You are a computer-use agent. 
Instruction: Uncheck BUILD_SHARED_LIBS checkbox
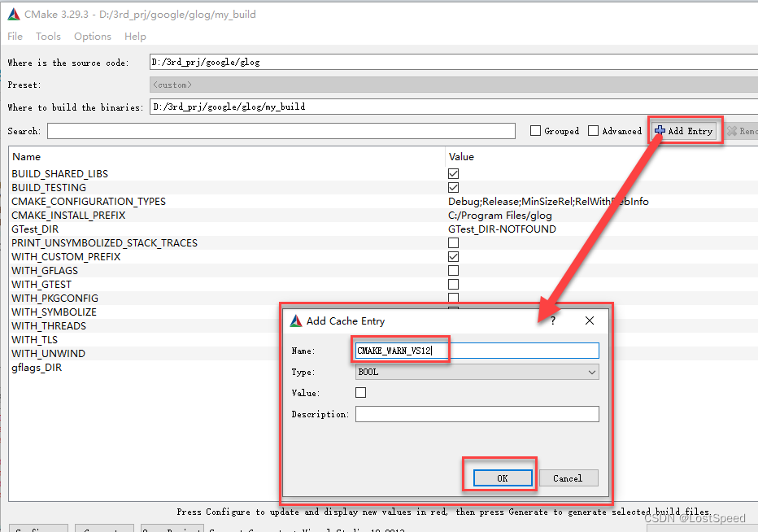coord(454,173)
